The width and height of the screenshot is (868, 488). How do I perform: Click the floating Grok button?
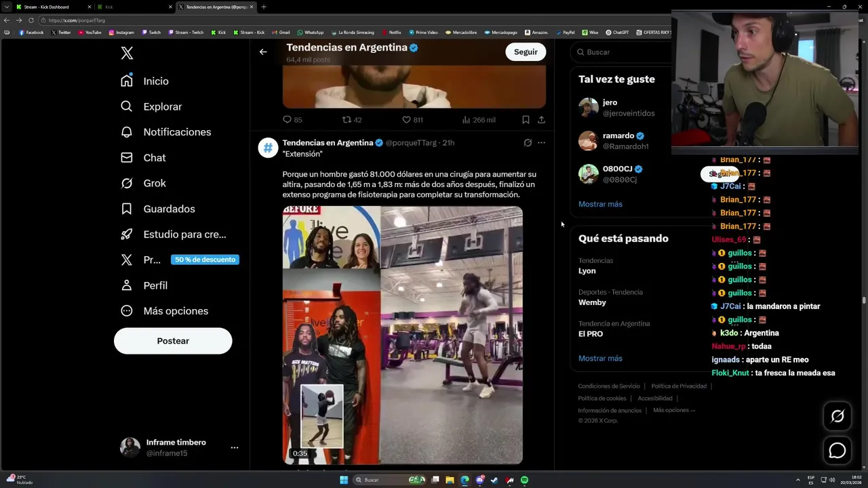[837, 417]
